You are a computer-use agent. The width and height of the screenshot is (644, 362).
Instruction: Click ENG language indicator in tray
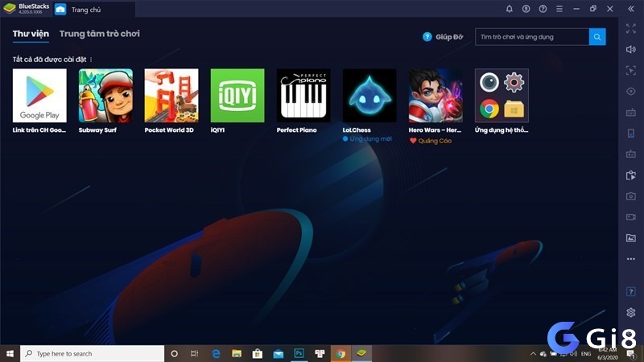pyautogui.click(x=586, y=353)
